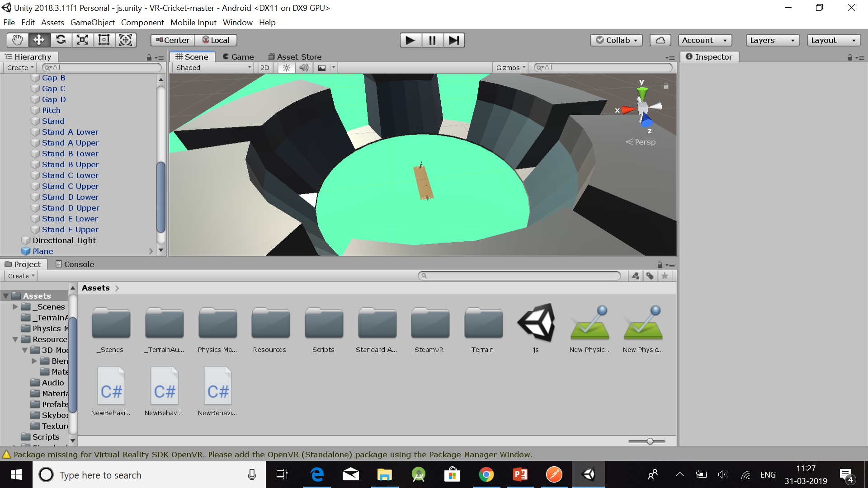
Task: Click the Create button in Hierarchy
Action: (x=19, y=67)
